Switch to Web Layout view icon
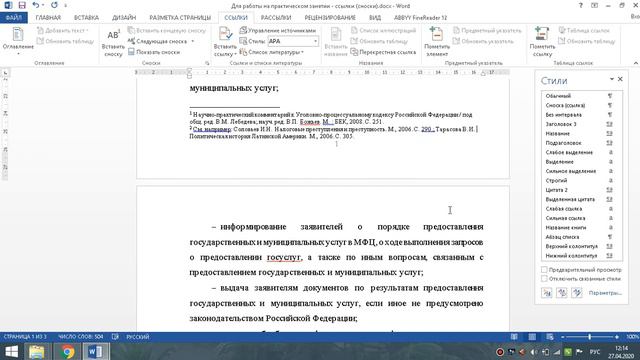640x360 pixels. [x=550, y=337]
